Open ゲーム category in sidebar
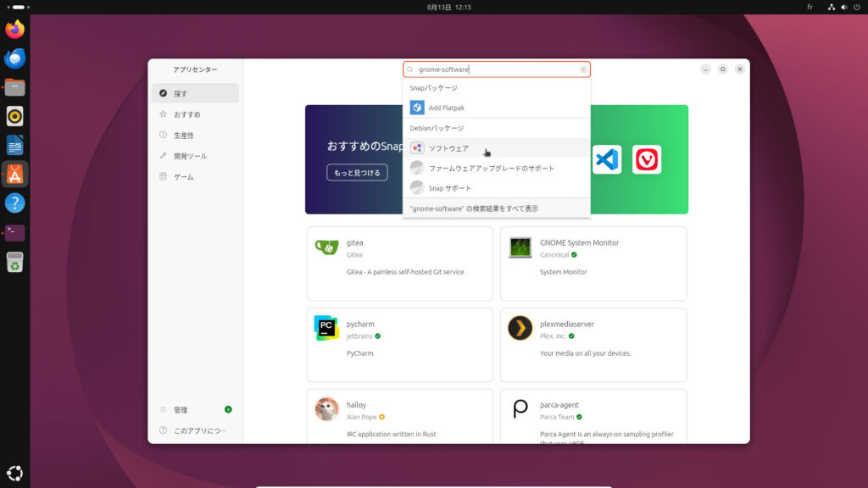 click(x=196, y=176)
